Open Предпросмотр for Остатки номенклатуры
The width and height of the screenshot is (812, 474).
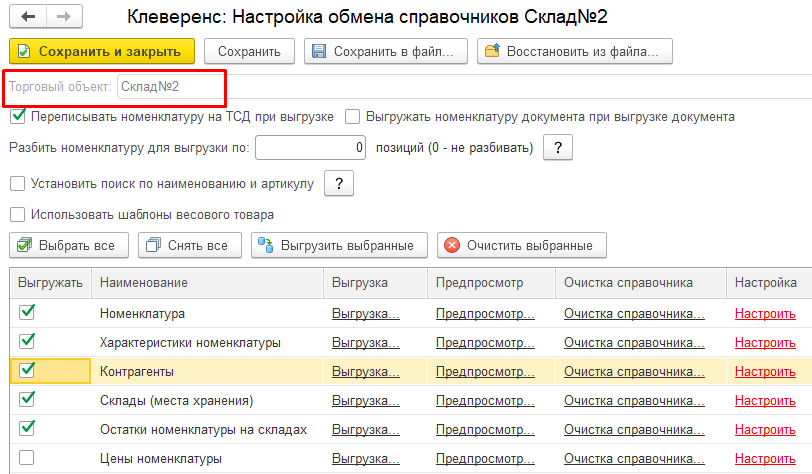click(x=485, y=430)
